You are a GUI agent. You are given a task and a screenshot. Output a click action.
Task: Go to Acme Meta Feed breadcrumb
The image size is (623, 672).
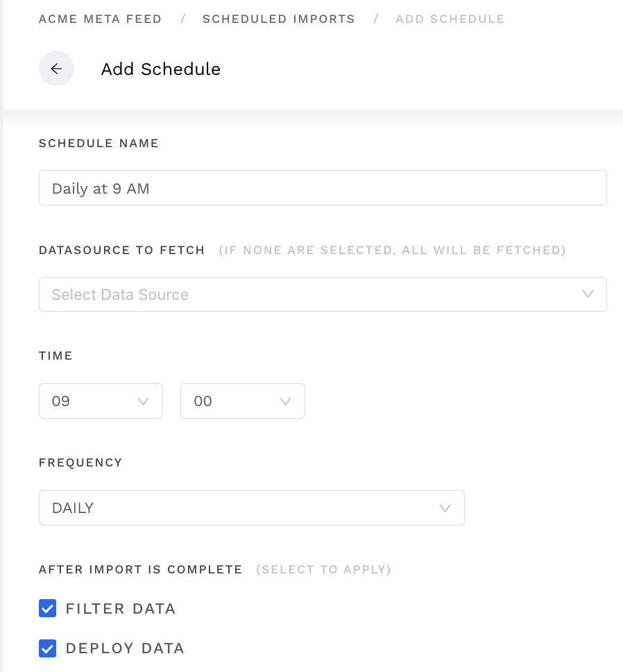[x=100, y=19]
